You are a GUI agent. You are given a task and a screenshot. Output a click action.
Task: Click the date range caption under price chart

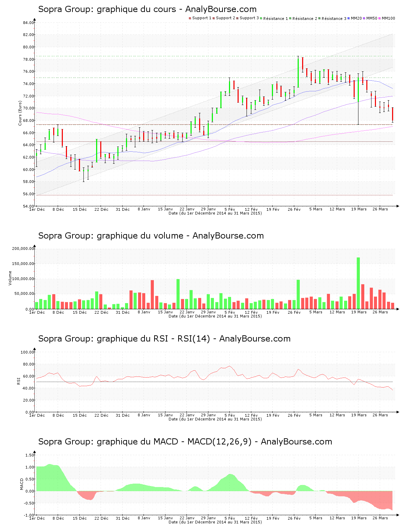215,213
